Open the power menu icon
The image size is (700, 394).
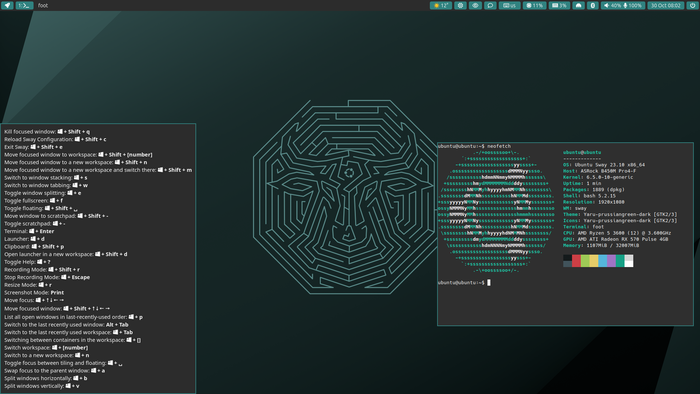(x=692, y=5)
